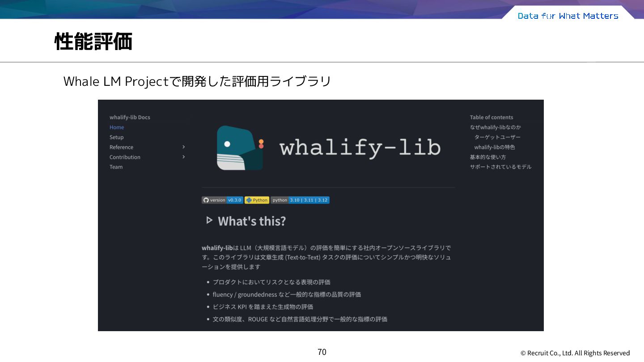Jump to サポートされているモデル section
The height and width of the screenshot is (362, 644).
tap(500, 167)
